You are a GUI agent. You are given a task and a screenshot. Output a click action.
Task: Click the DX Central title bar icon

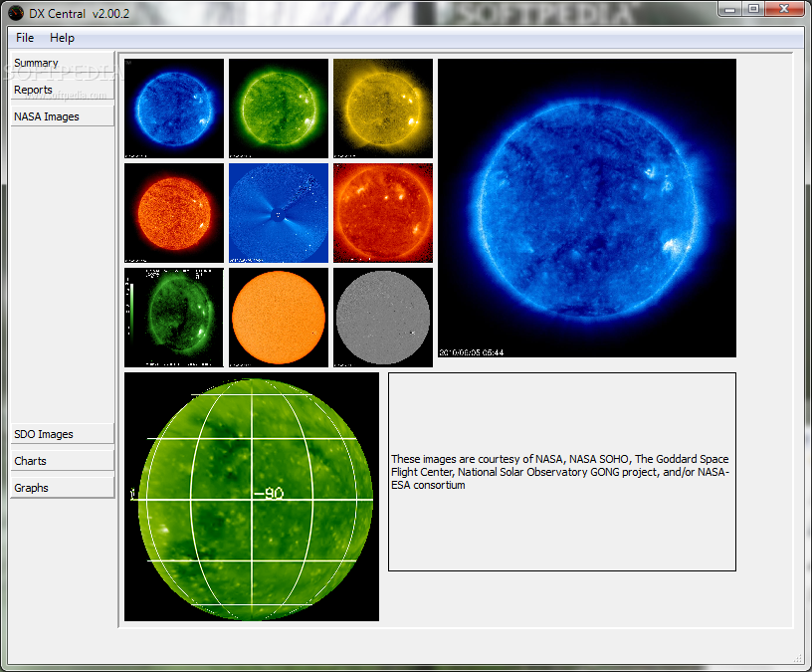click(16, 13)
